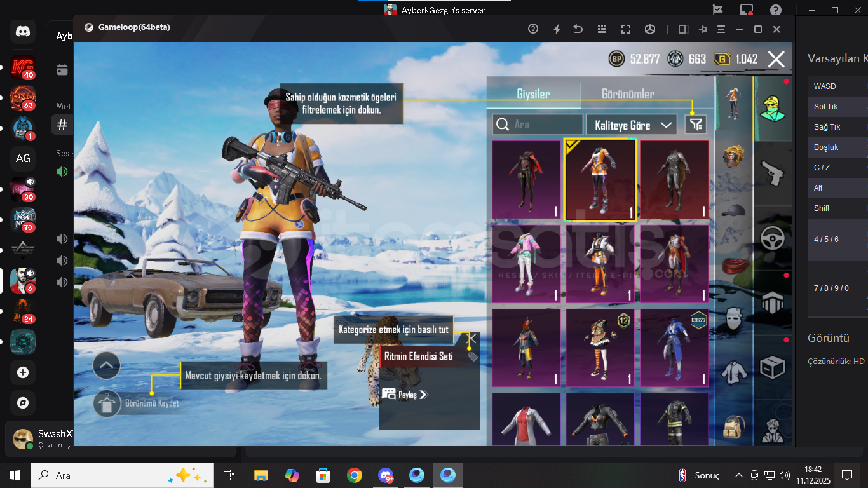Click the BP currency coin icon
The height and width of the screenshot is (488, 868).
(x=616, y=59)
